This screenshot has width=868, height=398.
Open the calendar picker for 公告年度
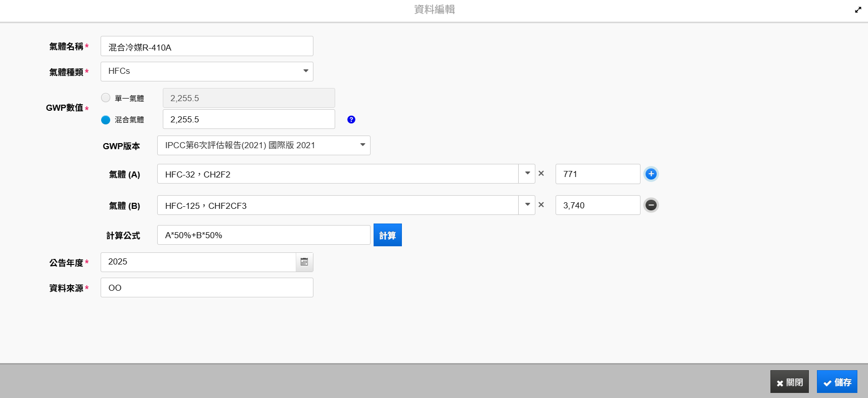[x=304, y=262]
